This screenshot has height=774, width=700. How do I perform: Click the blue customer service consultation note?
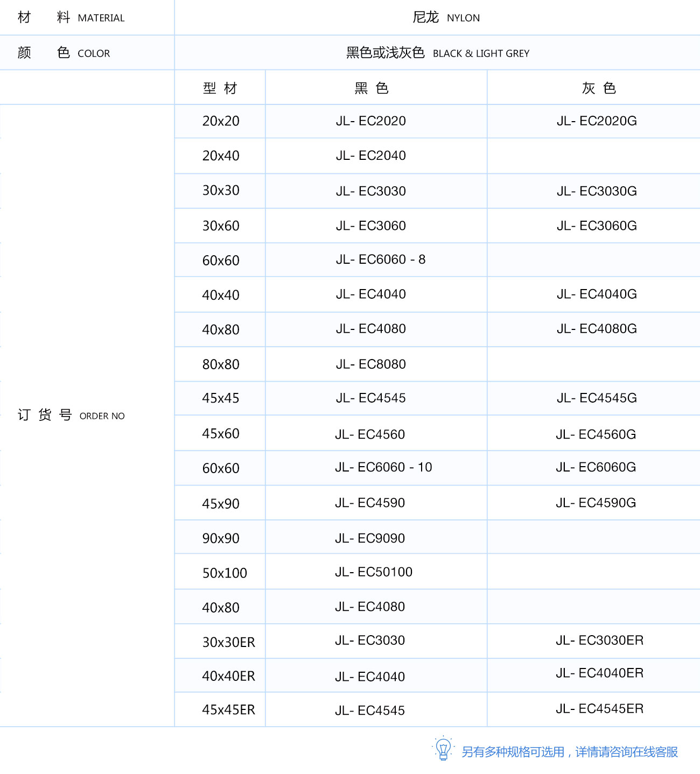click(570, 752)
